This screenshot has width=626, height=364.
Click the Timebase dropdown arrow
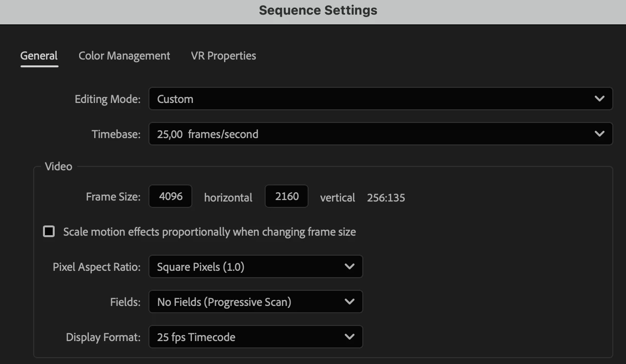point(599,134)
